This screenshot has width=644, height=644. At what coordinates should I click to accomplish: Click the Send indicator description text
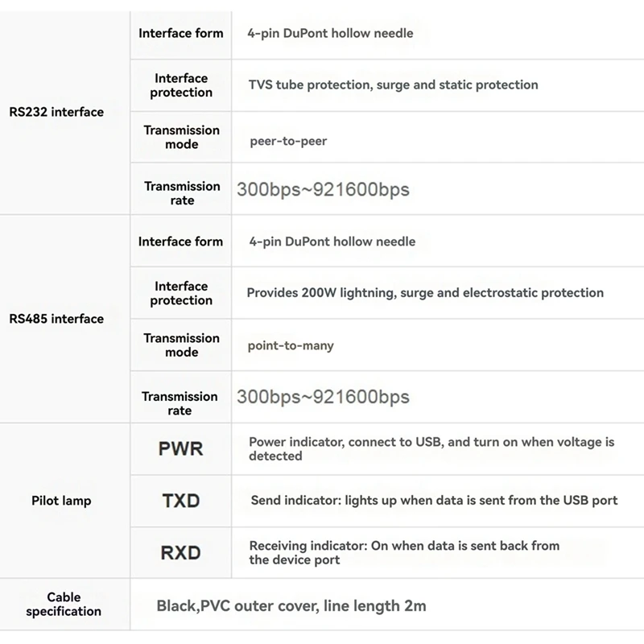[x=434, y=501]
